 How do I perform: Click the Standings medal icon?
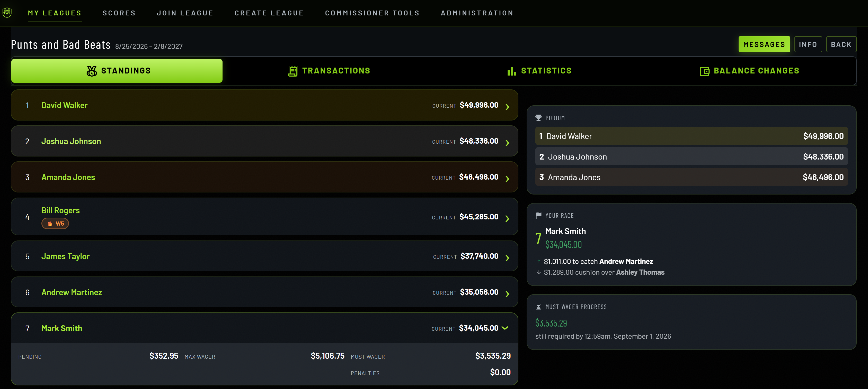(92, 71)
